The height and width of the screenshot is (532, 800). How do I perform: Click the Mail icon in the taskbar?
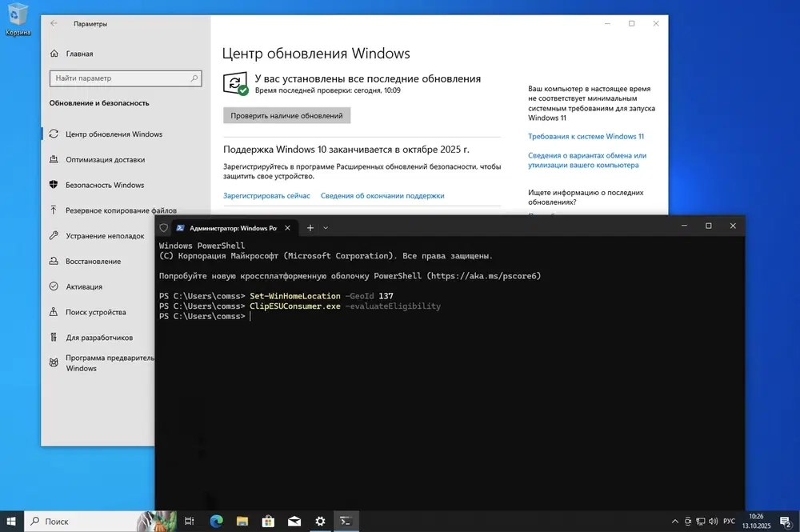294,521
